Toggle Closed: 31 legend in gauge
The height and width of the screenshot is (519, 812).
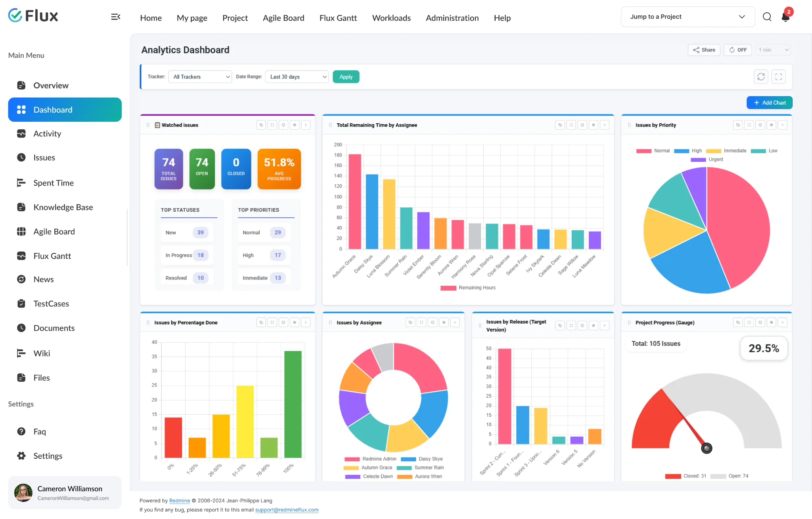pos(686,476)
